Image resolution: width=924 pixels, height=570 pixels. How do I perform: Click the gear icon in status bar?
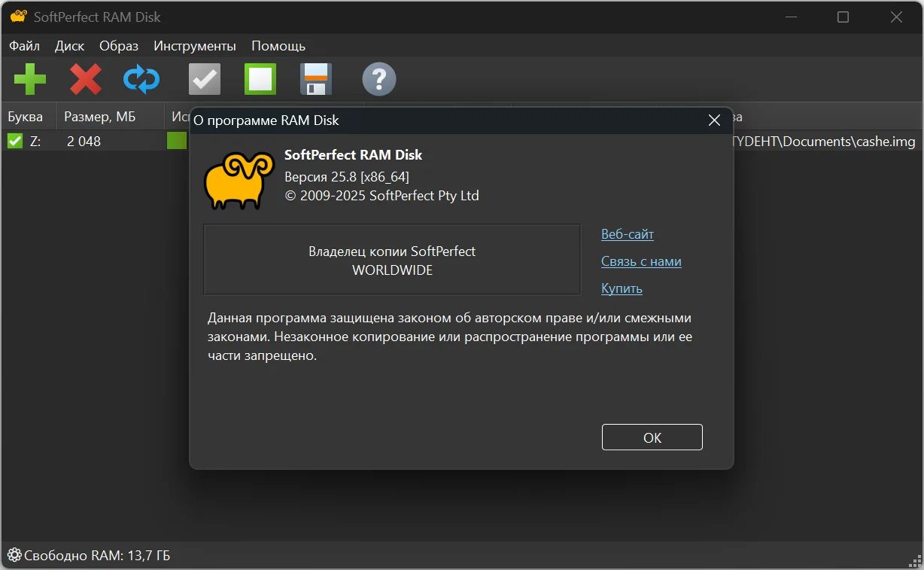14,556
